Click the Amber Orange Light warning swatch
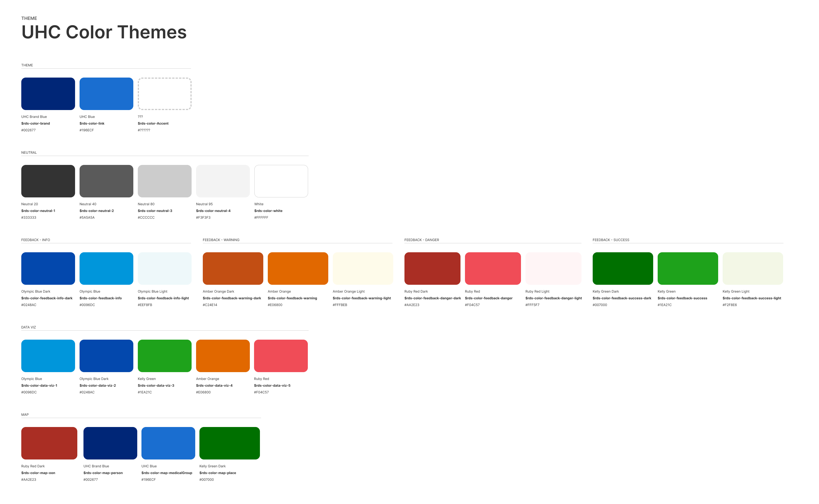This screenshot has height=504, width=819. [362, 268]
